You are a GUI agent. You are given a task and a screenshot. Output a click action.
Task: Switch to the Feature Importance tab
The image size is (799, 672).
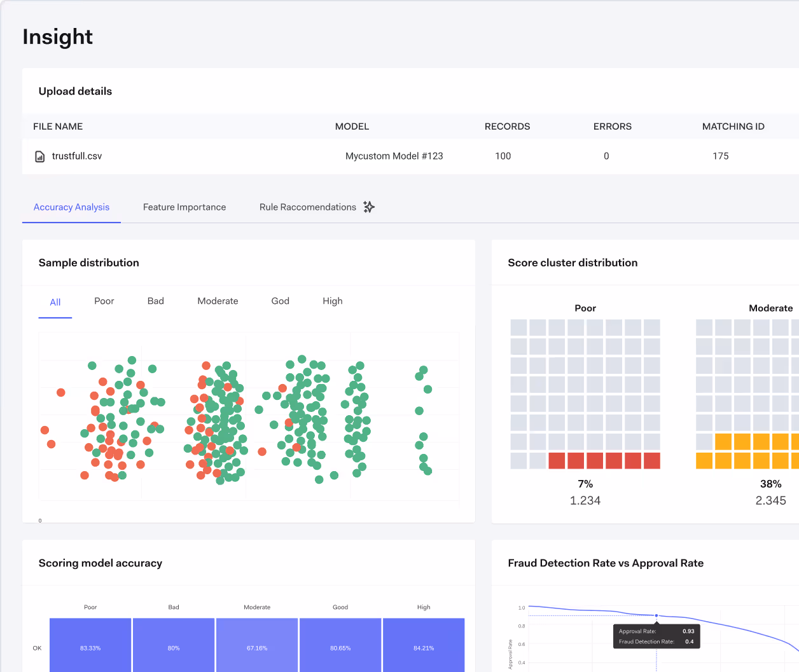click(x=184, y=207)
